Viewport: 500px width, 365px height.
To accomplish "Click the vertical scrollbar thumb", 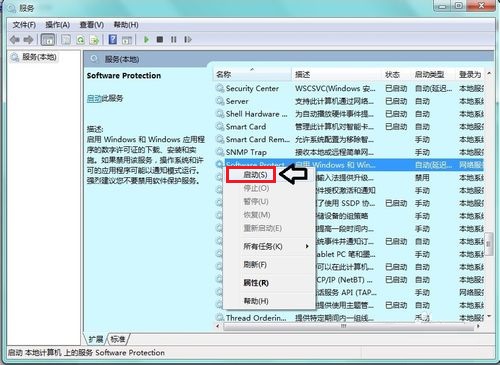I will click(489, 244).
